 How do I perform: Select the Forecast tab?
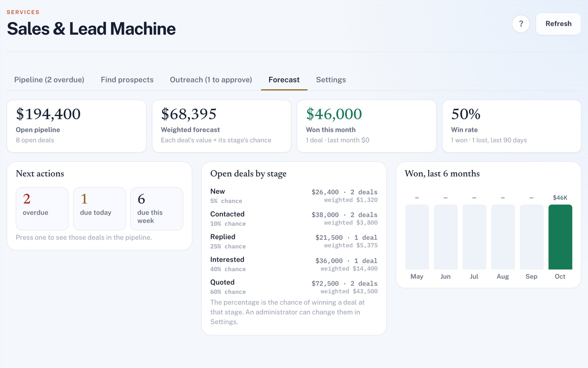[x=284, y=80]
